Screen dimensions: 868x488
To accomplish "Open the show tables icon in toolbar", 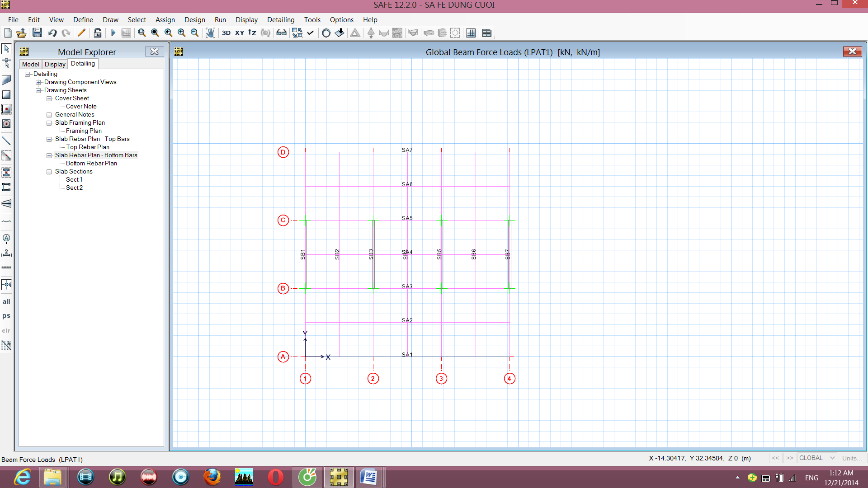I will (486, 33).
